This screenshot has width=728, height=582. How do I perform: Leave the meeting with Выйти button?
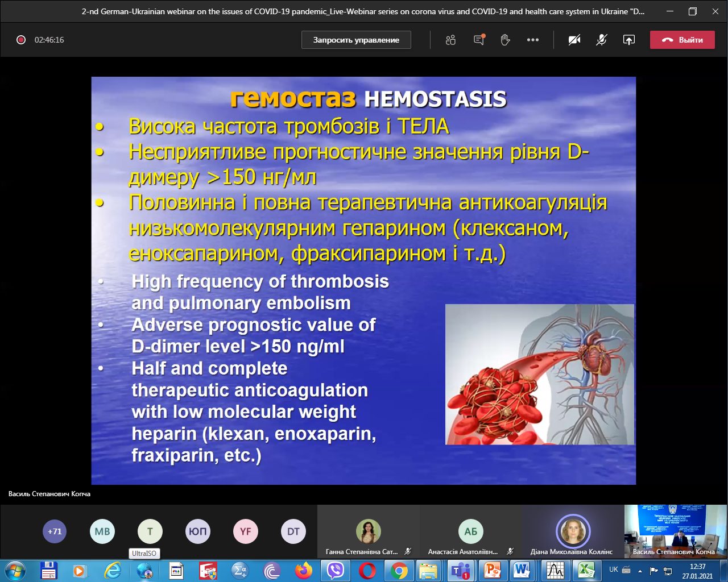coord(682,40)
